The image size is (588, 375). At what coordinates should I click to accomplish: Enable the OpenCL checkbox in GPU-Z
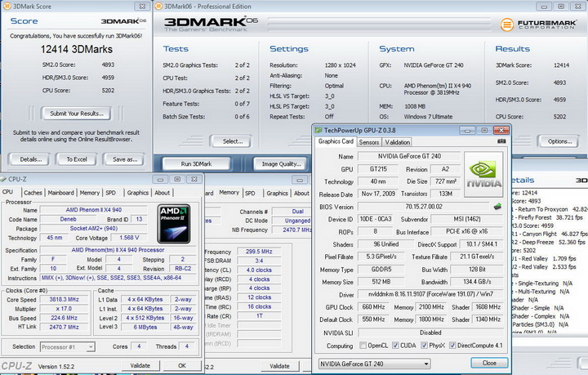(x=363, y=345)
